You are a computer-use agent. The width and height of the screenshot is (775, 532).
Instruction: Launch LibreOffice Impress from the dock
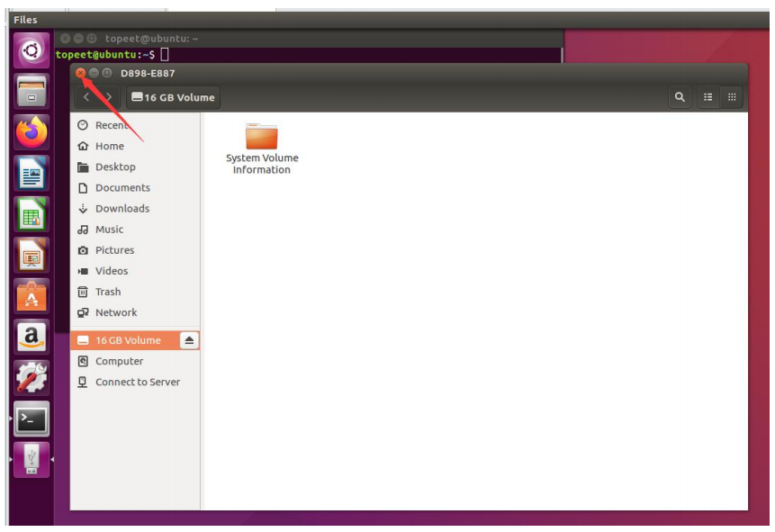[x=32, y=255]
